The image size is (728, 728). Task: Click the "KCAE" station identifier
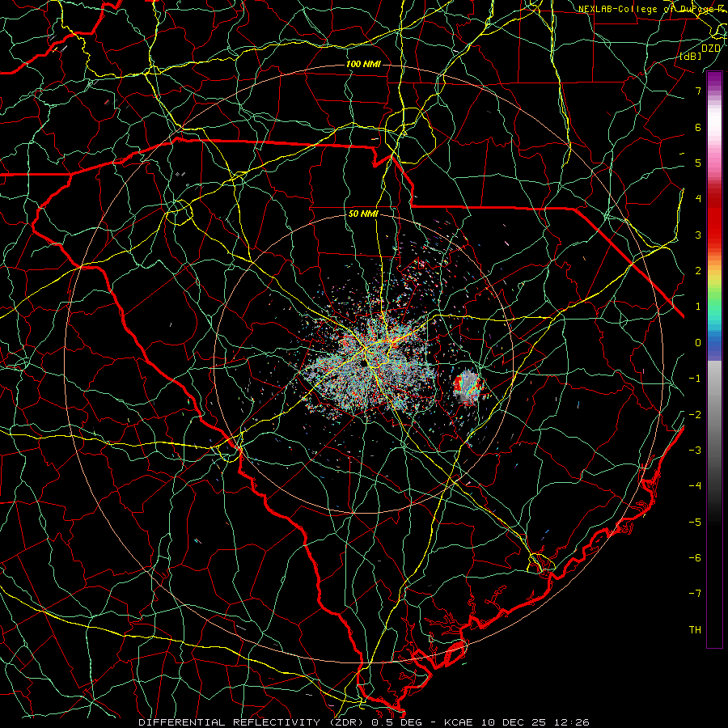point(459,722)
